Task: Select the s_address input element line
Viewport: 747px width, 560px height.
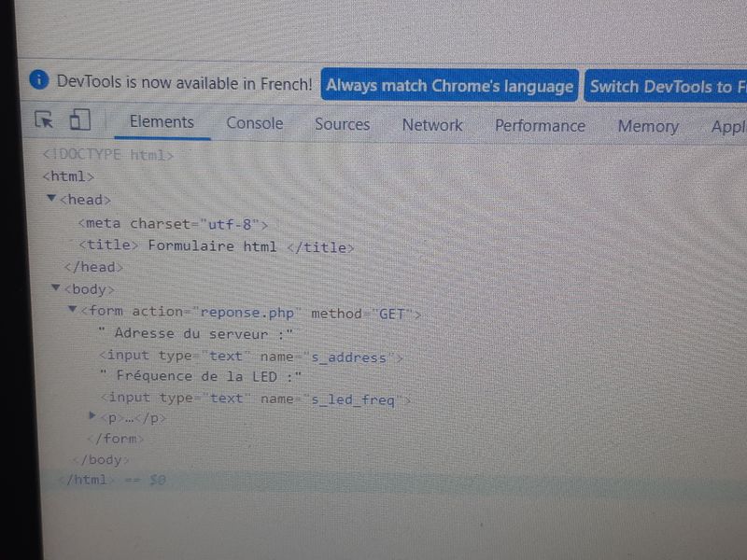Action: pyautogui.click(x=250, y=357)
